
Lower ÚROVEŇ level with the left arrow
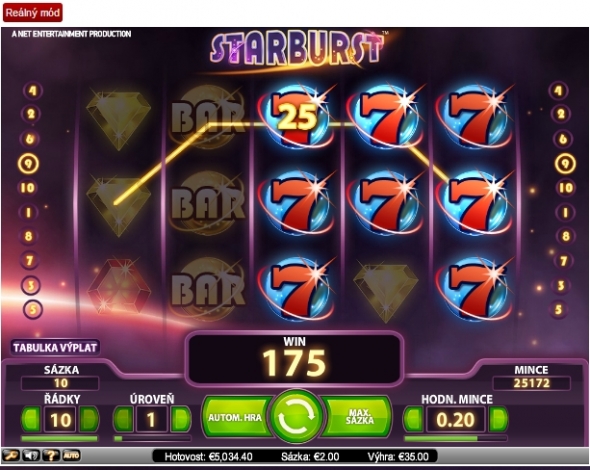coord(123,419)
